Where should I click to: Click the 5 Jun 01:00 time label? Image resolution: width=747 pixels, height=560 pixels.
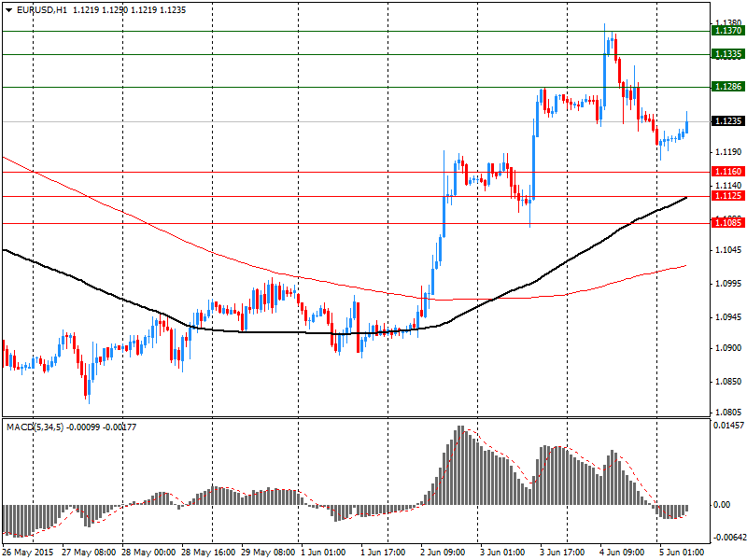[x=682, y=553]
